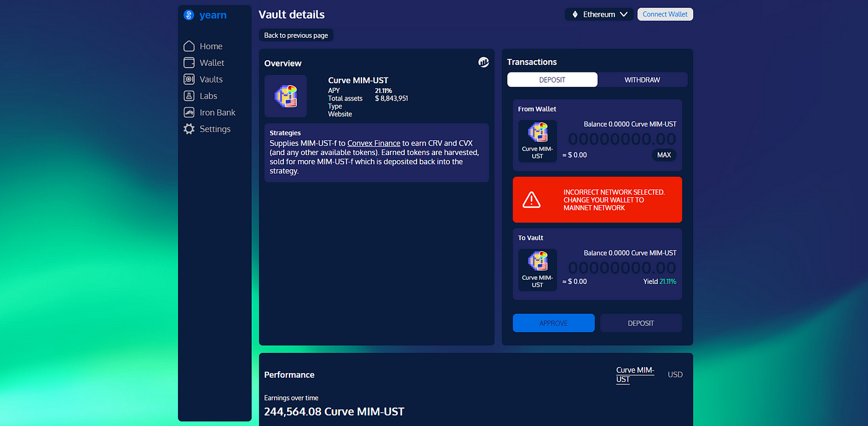Select Curve MIM-UST performance unit
Viewport: 868px width, 426px height.
635,375
